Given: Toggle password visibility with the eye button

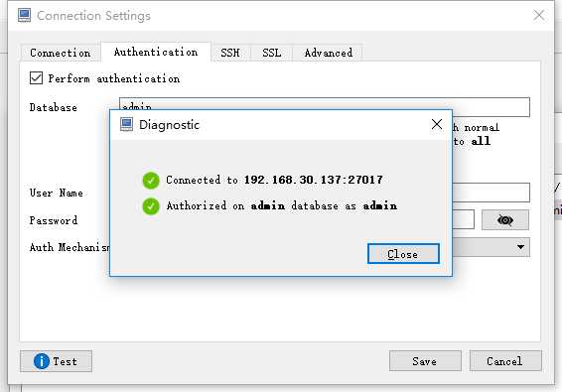Looking at the screenshot, I should (x=505, y=219).
